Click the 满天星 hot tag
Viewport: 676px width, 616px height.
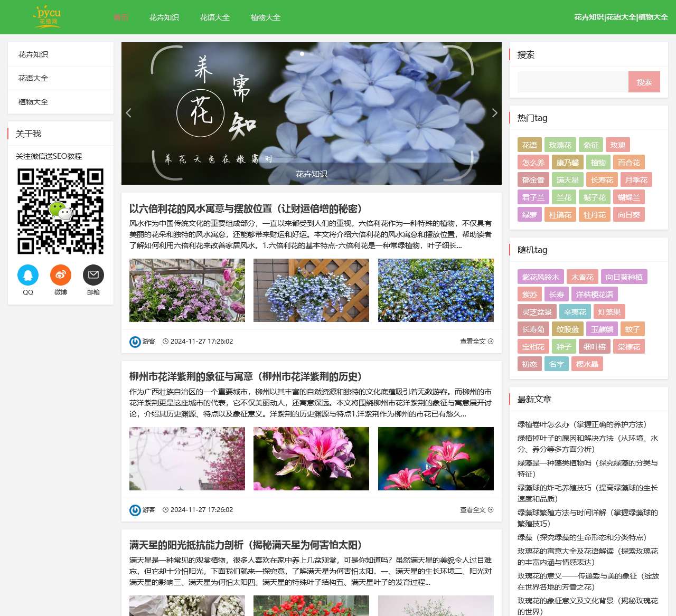568,180
